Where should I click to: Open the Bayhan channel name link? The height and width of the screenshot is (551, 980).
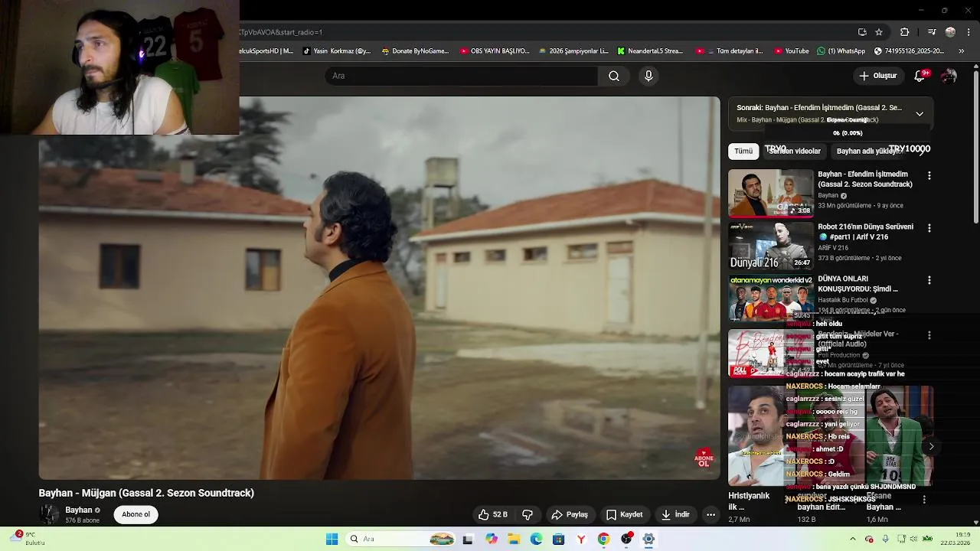[x=79, y=510]
